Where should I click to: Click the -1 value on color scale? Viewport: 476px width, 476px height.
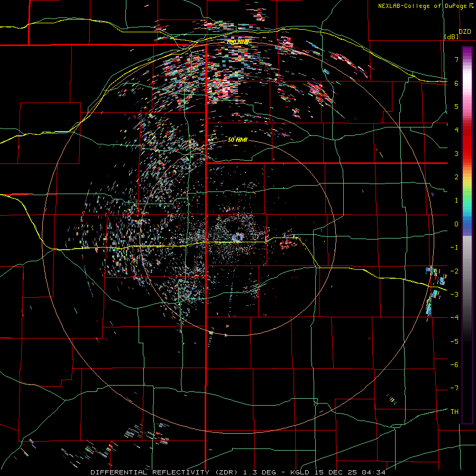click(x=454, y=248)
